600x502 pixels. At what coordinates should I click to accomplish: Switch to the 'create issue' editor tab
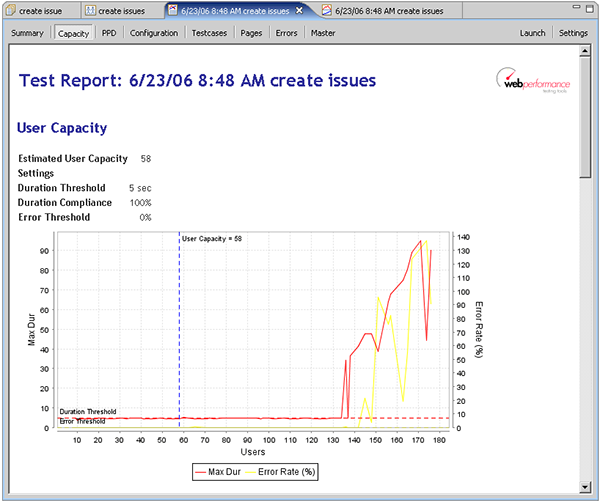coord(41,11)
